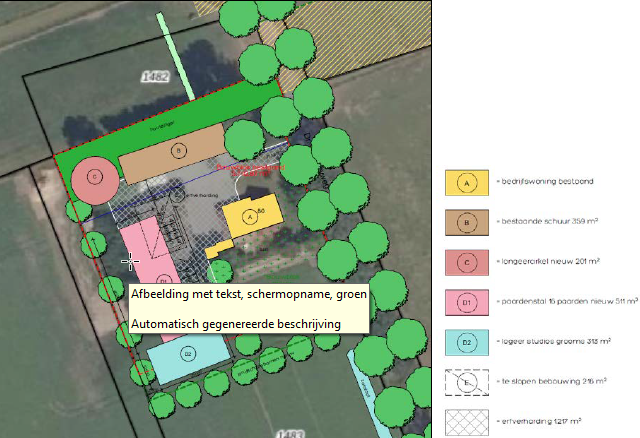Select the red legend swatch labeled C

pyautogui.click(x=466, y=261)
